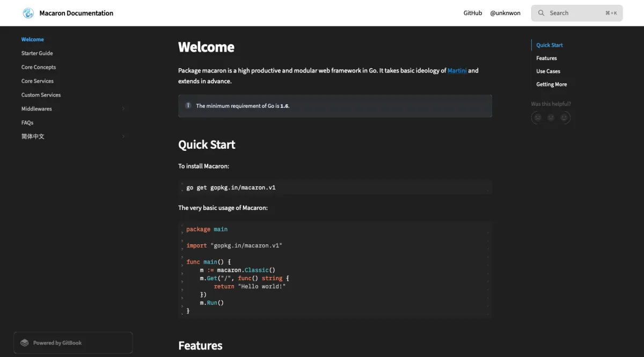Expand the 简体中文 section chevron
Viewport: 644px width, 357px height.
click(123, 136)
